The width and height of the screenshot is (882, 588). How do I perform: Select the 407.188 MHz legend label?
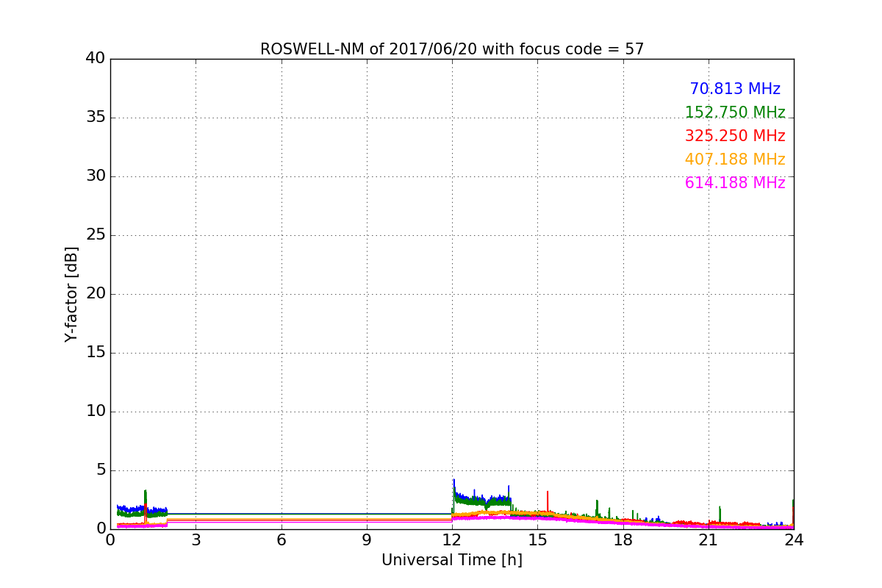(x=735, y=159)
